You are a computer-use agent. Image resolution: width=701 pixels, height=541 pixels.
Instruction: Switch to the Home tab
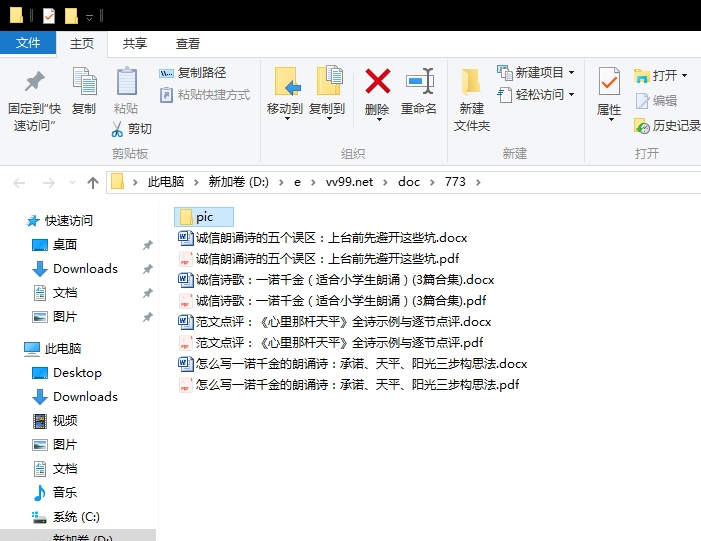coord(82,44)
